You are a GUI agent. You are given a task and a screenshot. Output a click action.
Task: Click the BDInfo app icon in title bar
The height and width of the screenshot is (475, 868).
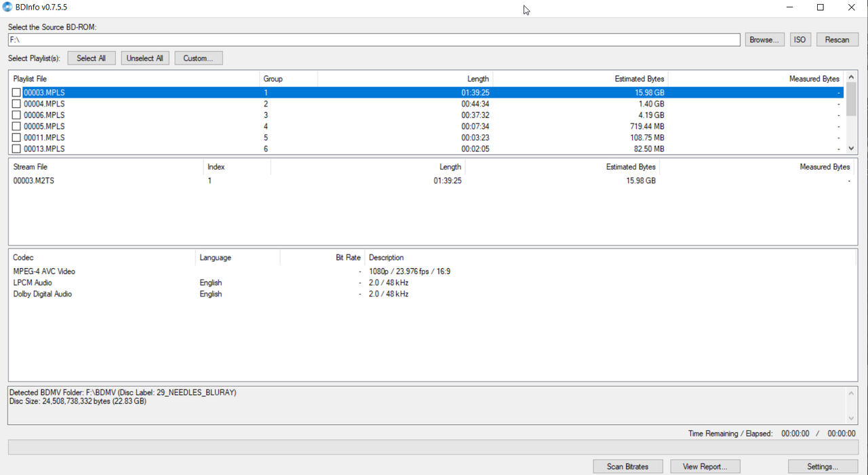(x=7, y=7)
